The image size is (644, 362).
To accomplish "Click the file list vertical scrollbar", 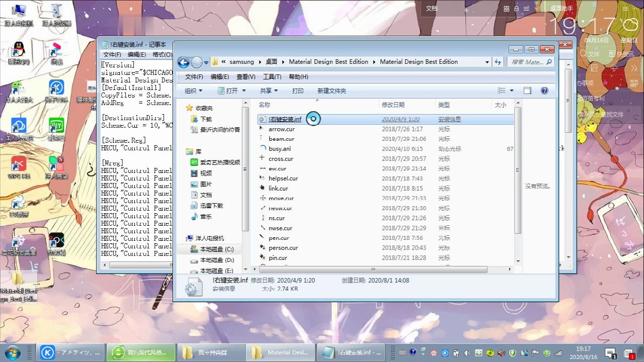I will 518,171.
